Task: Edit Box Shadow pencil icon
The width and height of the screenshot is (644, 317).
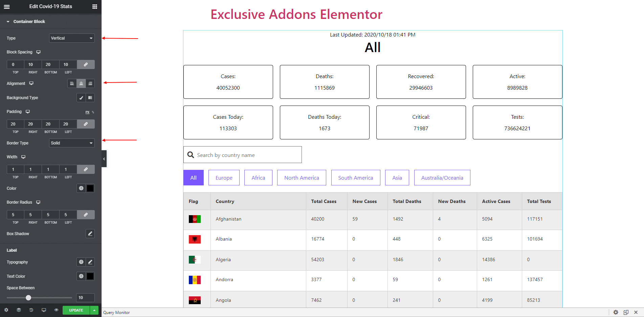Action: 90,234
